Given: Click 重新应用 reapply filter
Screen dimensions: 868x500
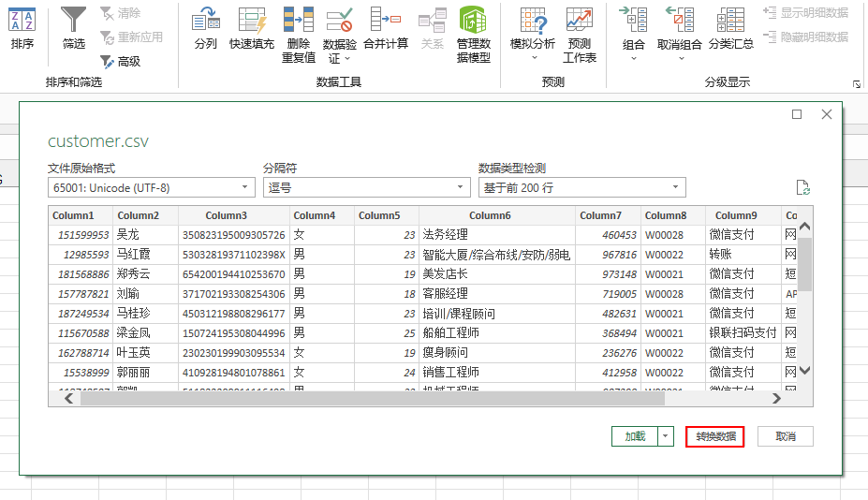Looking at the screenshot, I should coord(131,37).
